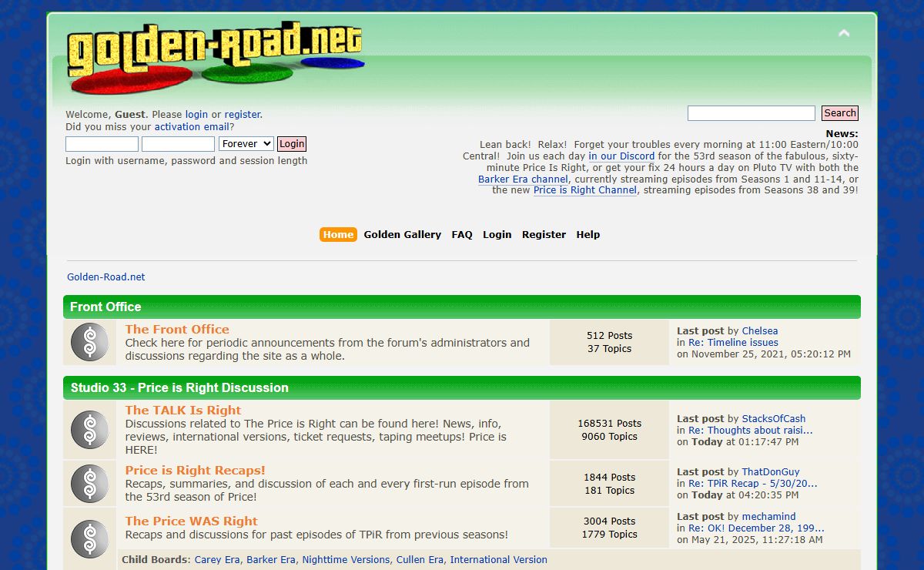Select the Home menu tab
924x570 pixels.
coord(338,234)
